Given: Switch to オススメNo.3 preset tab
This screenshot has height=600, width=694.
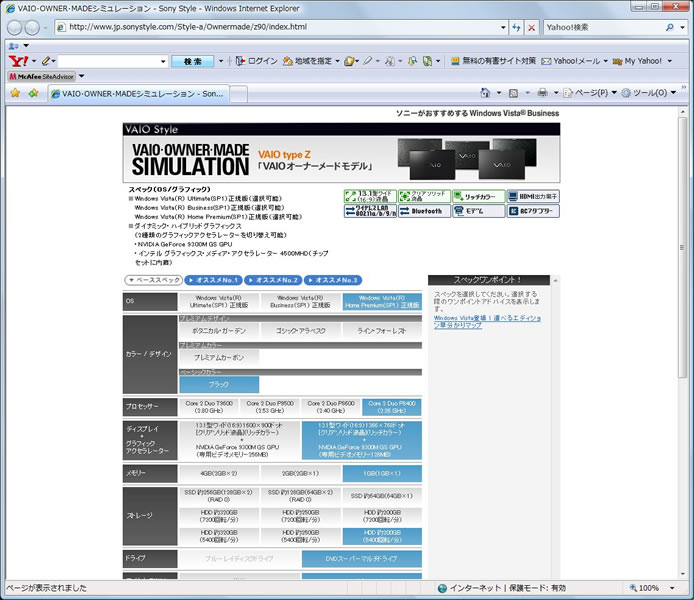Looking at the screenshot, I should click(x=333, y=280).
